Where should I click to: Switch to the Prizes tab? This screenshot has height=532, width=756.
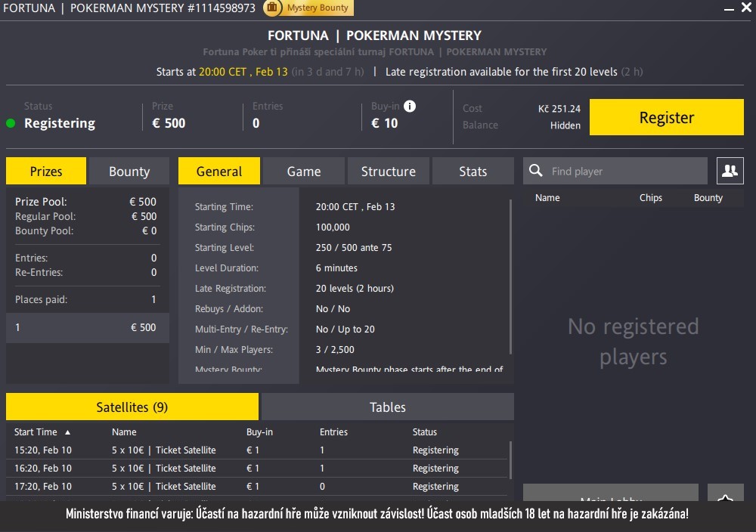(46, 171)
